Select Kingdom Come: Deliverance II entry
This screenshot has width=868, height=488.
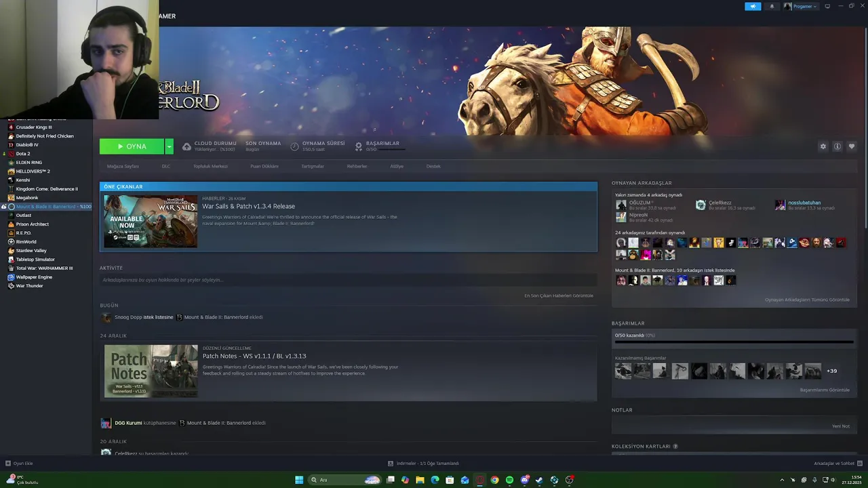[46, 189]
